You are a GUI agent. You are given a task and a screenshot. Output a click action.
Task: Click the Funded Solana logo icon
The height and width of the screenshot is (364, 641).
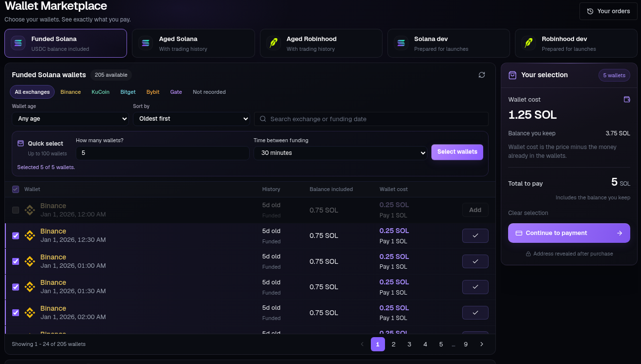pyautogui.click(x=18, y=43)
